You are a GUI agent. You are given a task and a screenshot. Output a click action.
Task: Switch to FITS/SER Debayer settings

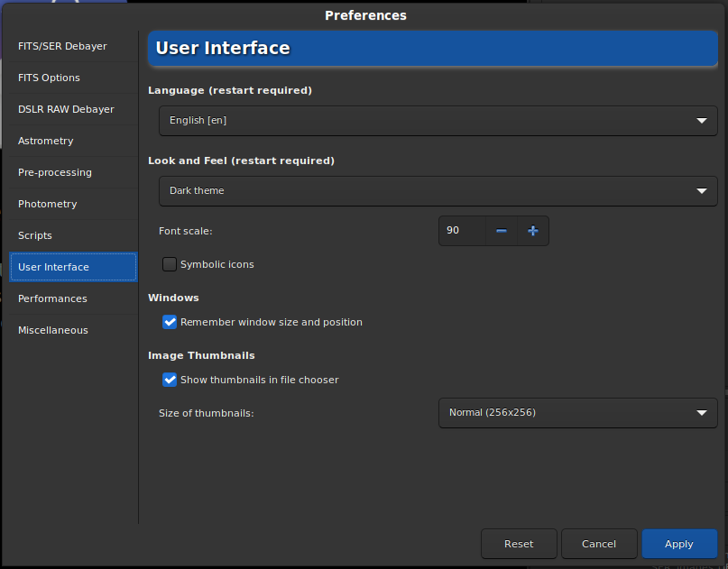pos(73,46)
